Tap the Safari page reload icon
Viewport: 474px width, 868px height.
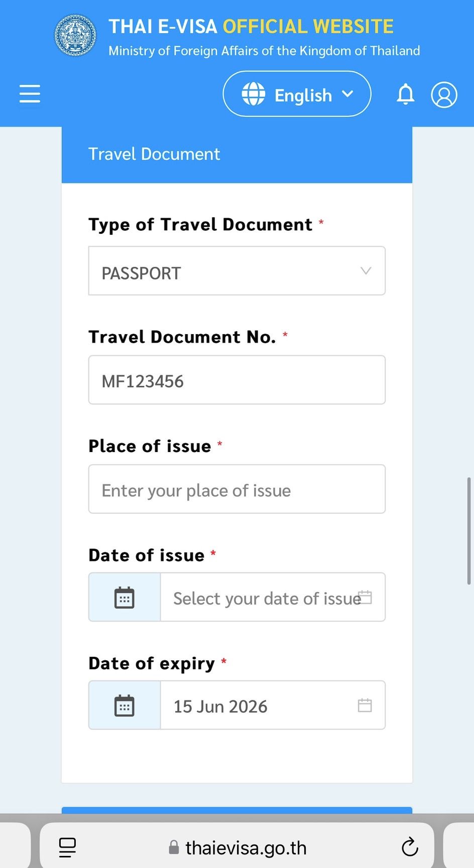[410, 847]
